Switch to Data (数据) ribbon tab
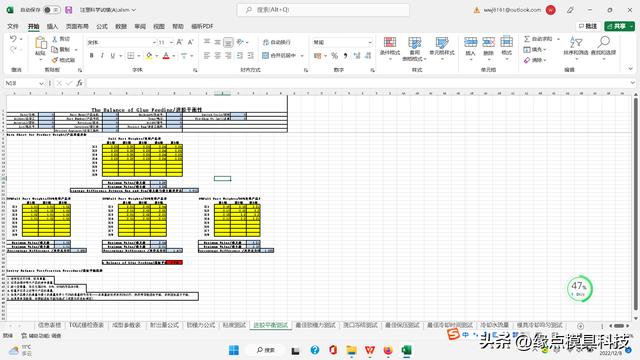Viewport: 640px width, 360px height. pyautogui.click(x=121, y=26)
